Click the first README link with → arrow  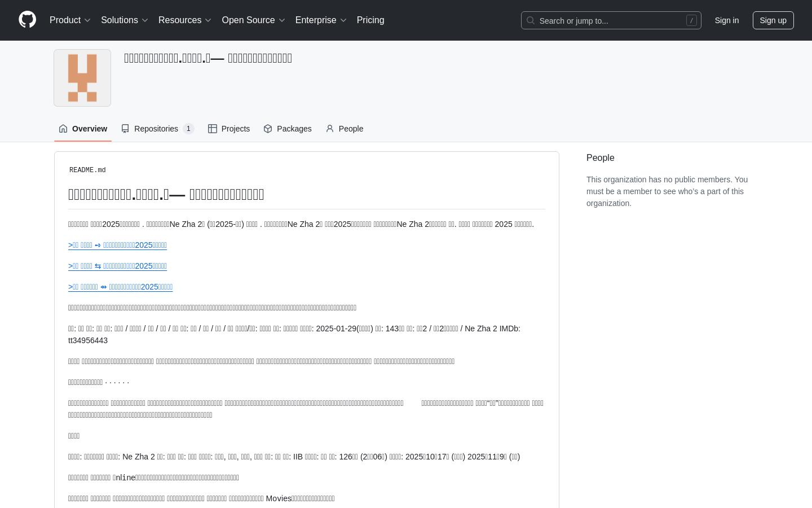(117, 245)
